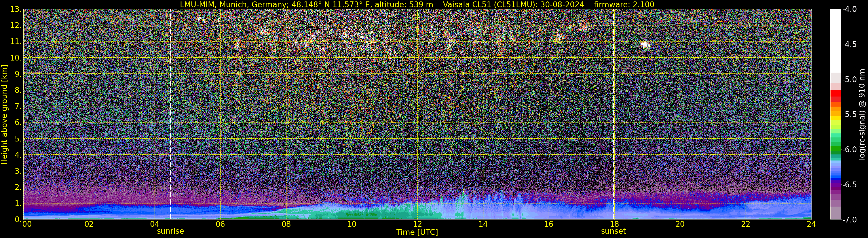Screen dimensions: 868x238
Task: Click the y-axis tick label '12.'
Action: click(16, 26)
